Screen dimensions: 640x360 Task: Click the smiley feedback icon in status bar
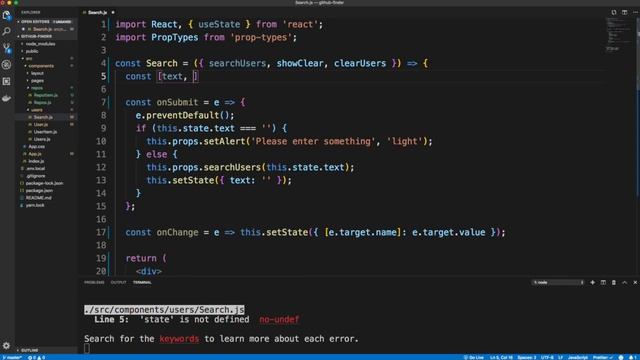pyautogui.click(x=621, y=357)
